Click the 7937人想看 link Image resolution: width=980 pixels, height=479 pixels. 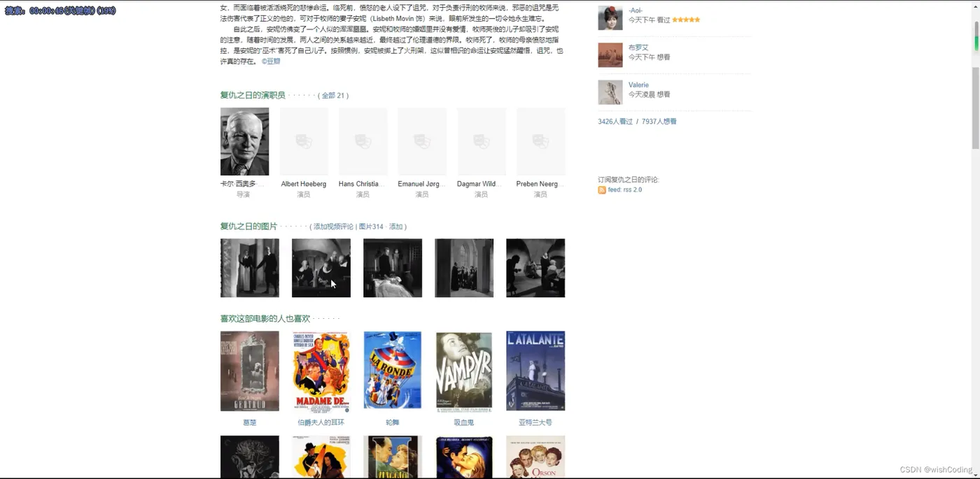point(659,122)
